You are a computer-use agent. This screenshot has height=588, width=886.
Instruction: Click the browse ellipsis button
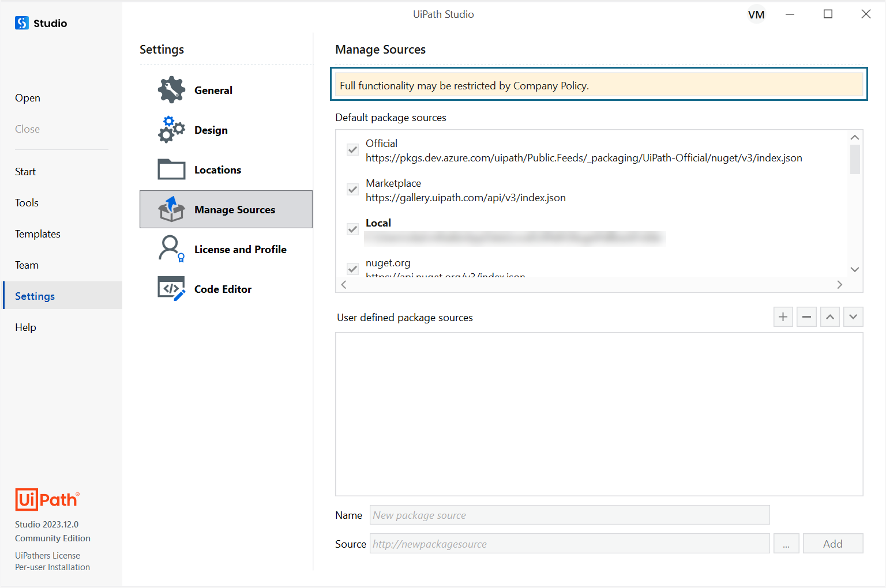(786, 544)
